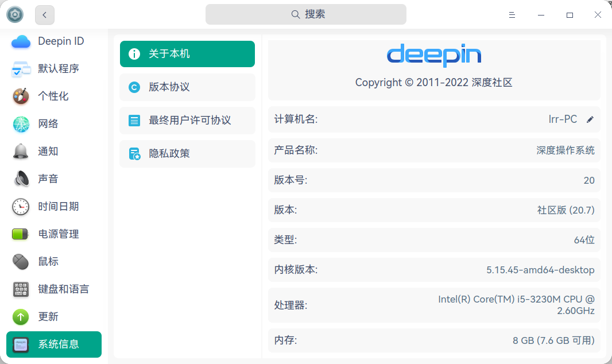
Task: Click the kernel version 5.15.45-amd64-desktop
Action: click(540, 270)
